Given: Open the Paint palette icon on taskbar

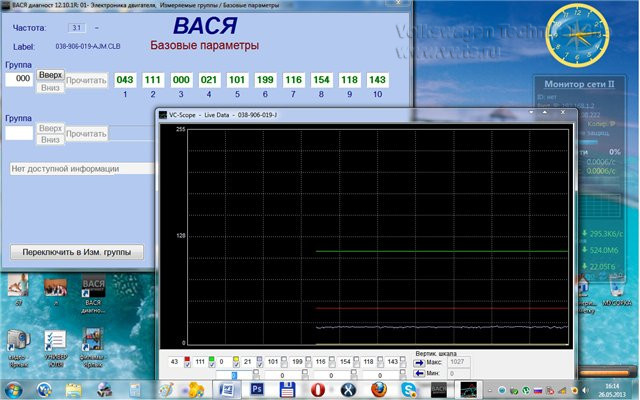Looking at the screenshot, I should (166, 390).
